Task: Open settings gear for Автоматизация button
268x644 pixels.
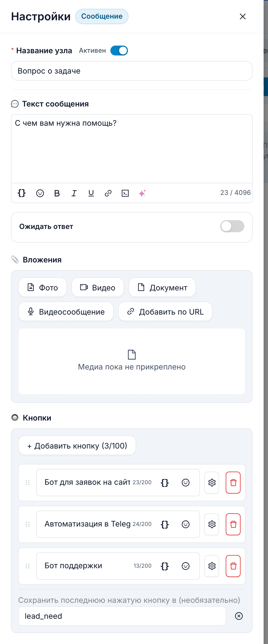Action: pyautogui.click(x=212, y=524)
